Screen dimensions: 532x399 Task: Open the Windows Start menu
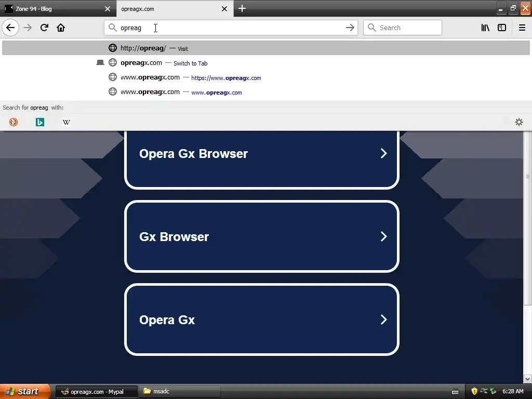coord(25,392)
